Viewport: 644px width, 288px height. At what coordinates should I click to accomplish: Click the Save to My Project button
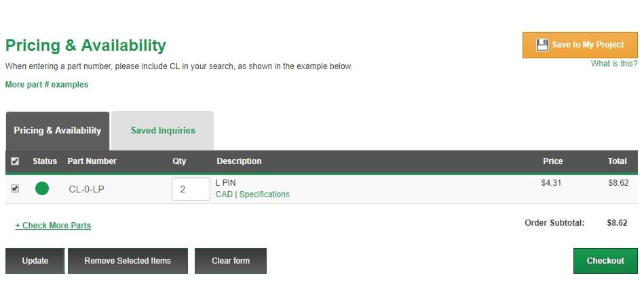coord(580,45)
